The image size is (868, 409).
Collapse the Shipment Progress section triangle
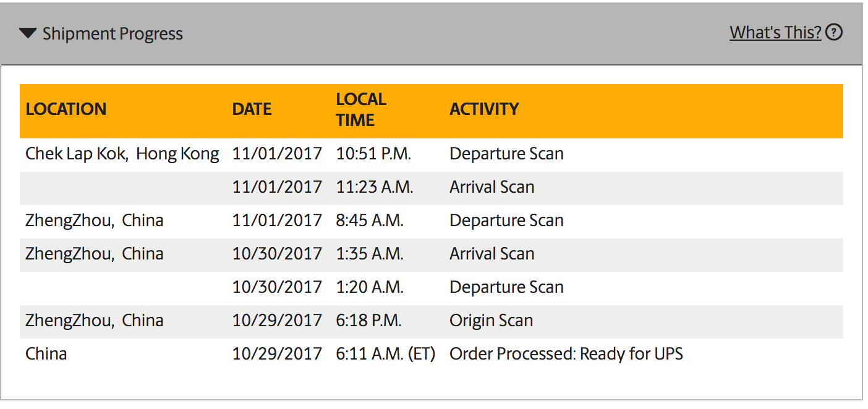point(28,33)
